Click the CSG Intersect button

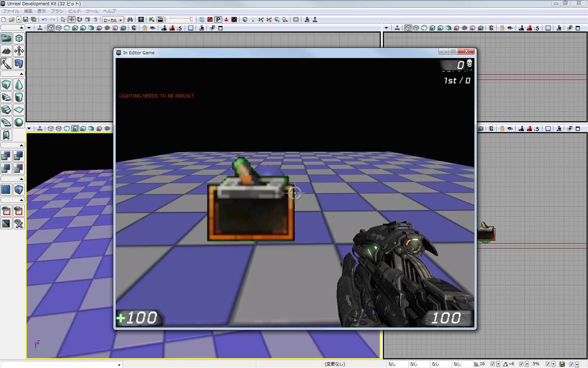[6, 169]
